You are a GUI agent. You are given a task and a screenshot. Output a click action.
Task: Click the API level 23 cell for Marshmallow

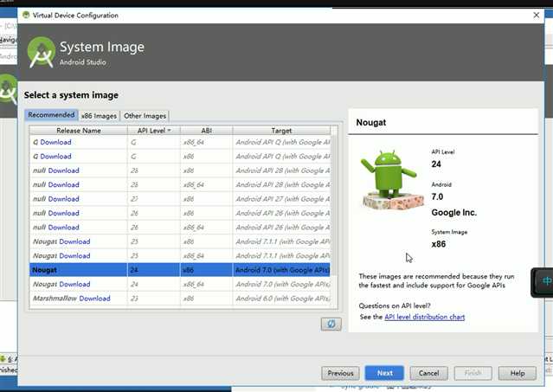pyautogui.click(x=154, y=299)
